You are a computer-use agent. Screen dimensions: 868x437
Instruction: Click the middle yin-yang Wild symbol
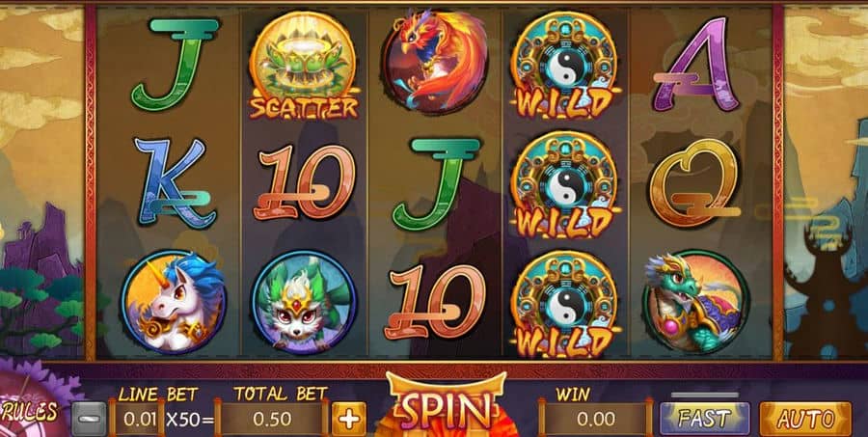563,184
